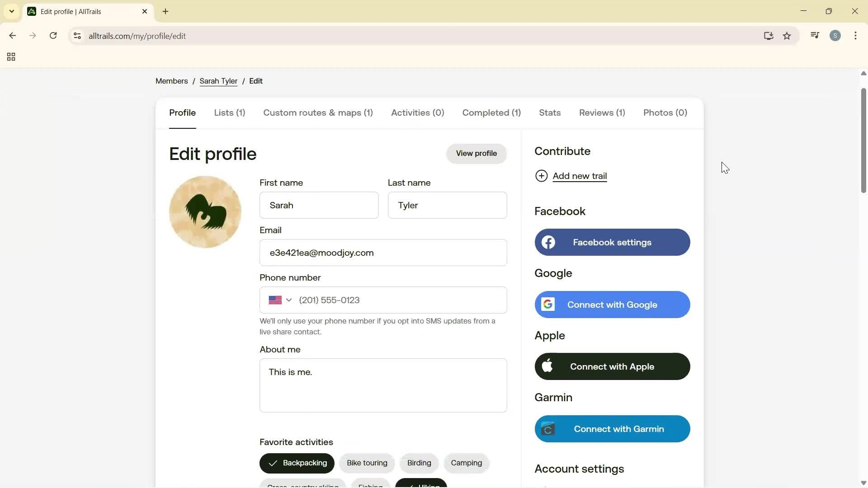Click the Install AllTrails icon in address bar
The image size is (868, 488).
pos(769,36)
